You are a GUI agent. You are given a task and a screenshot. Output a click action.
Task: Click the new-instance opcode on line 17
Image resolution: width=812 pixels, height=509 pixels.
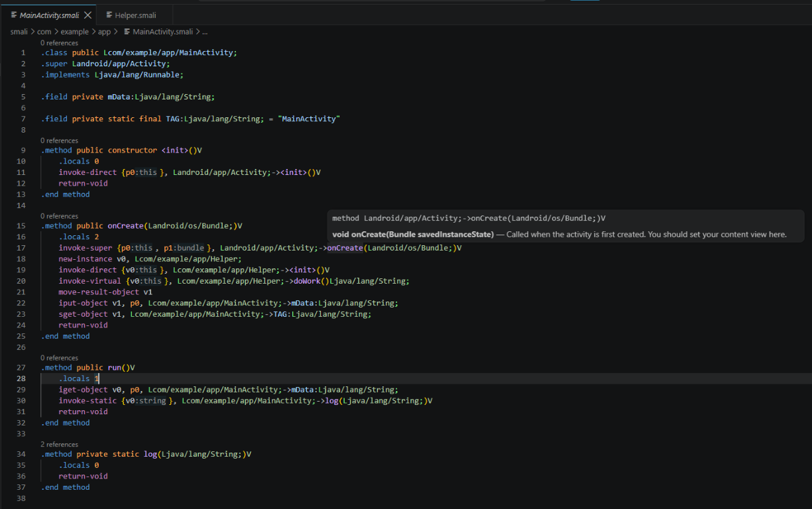click(x=86, y=259)
